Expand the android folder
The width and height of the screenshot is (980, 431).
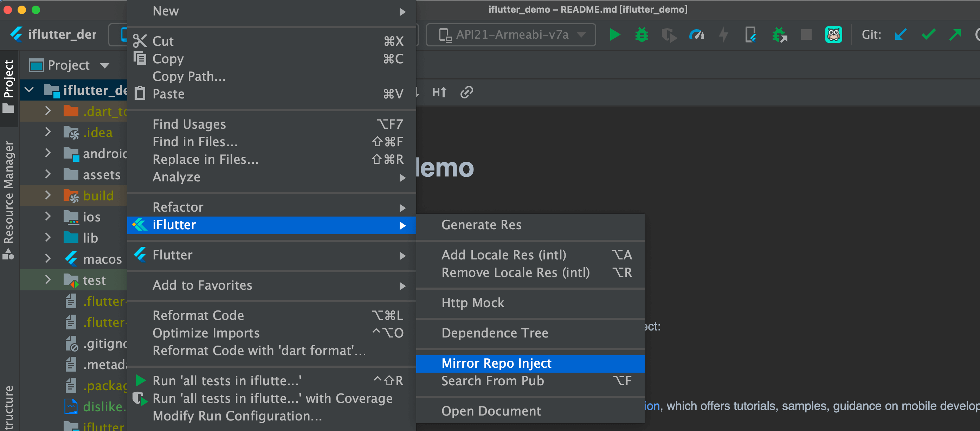point(48,153)
